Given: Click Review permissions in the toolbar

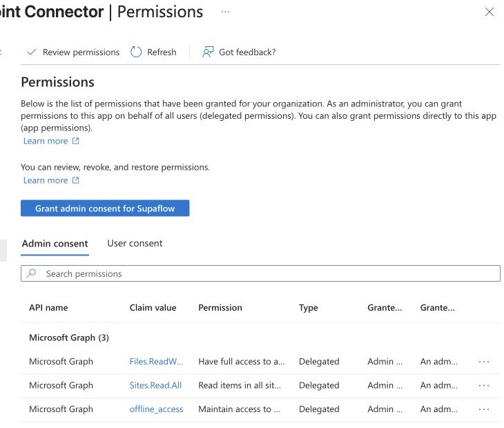Looking at the screenshot, I should pos(73,52).
